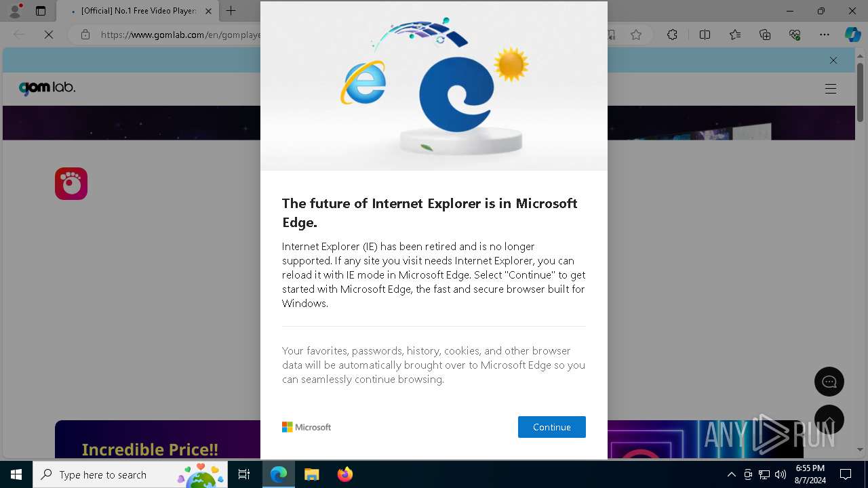This screenshot has height=488, width=868.
Task: Close the top banner on gomlab page
Action: tap(833, 60)
